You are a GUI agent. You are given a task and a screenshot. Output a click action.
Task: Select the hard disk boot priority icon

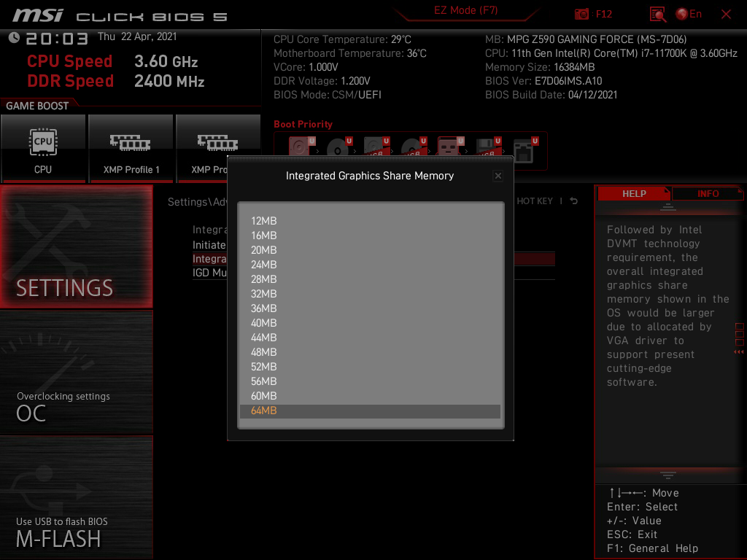pos(301,147)
